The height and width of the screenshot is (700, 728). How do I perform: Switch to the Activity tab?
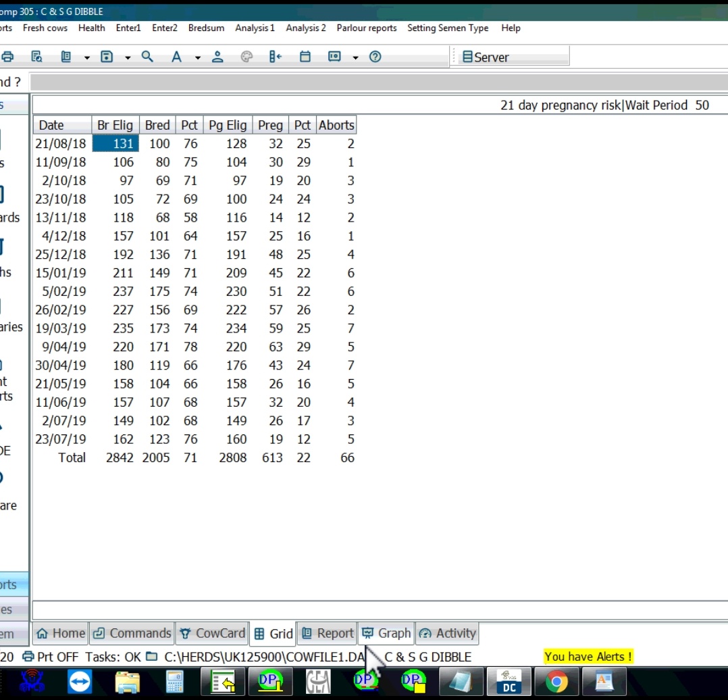point(448,633)
